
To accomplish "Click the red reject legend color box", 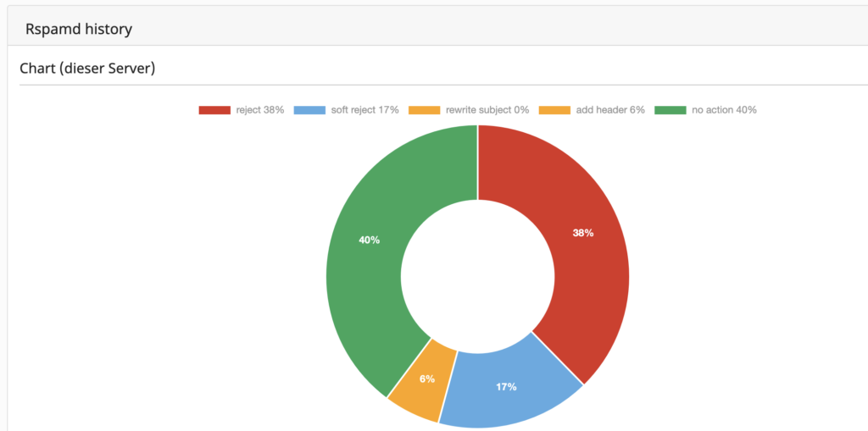I will click(x=214, y=110).
